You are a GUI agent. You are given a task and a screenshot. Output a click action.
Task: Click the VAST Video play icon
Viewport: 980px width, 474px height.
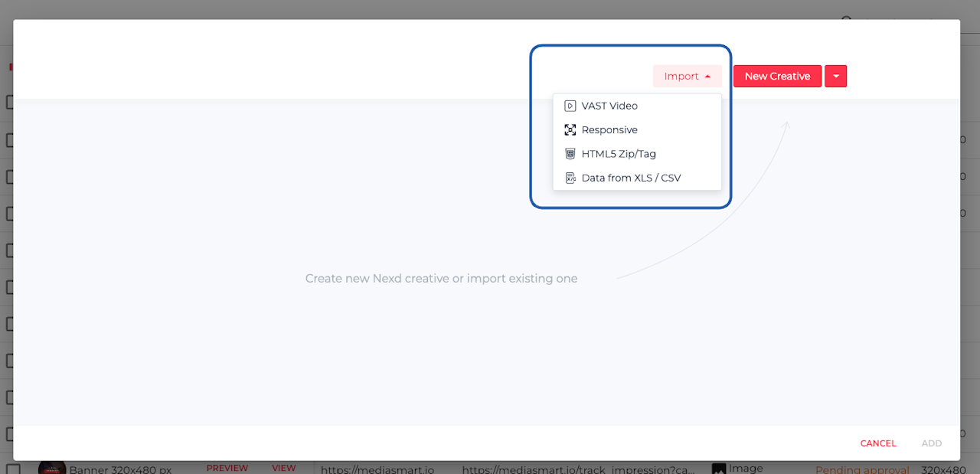click(570, 106)
